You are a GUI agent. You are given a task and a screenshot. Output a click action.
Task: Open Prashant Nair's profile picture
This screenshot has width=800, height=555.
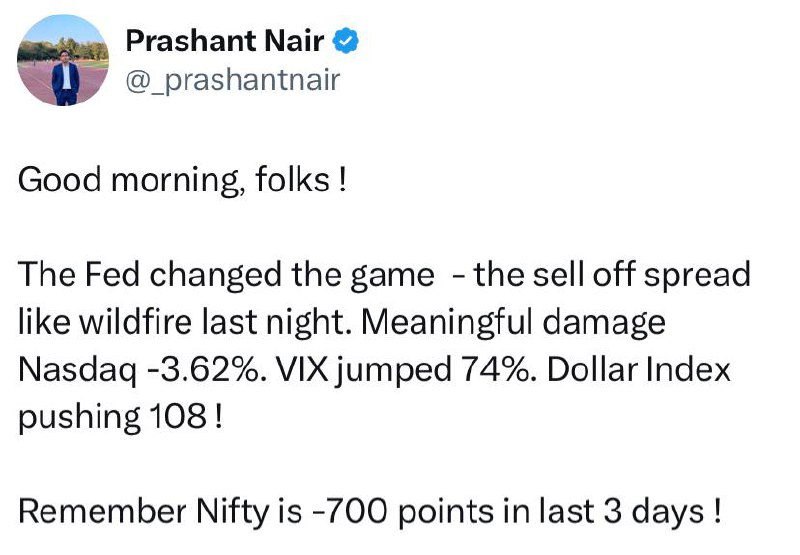click(63, 60)
